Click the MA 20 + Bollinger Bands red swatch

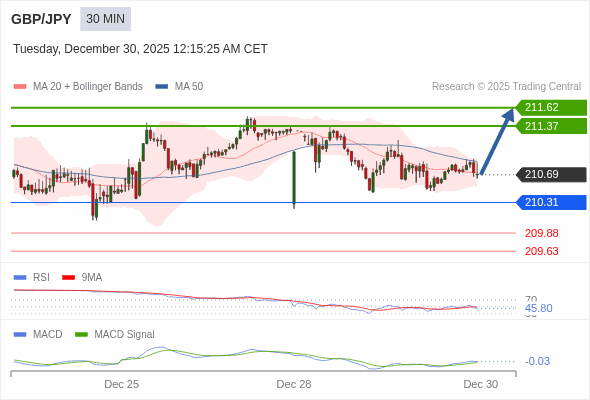tap(20, 87)
